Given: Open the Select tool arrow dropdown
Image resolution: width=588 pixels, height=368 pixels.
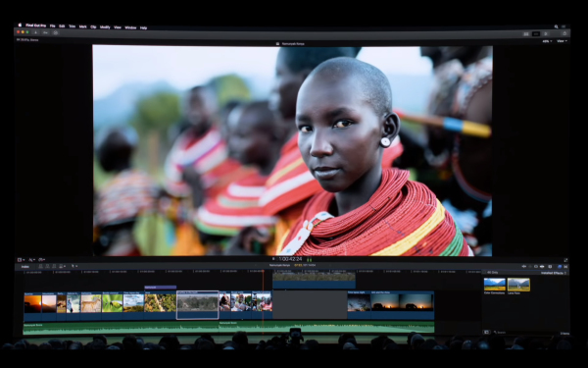Looking at the screenshot, I should click(x=74, y=266).
